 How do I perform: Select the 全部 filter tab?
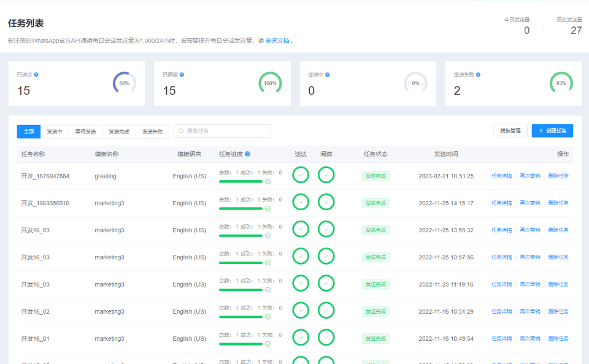pos(29,131)
